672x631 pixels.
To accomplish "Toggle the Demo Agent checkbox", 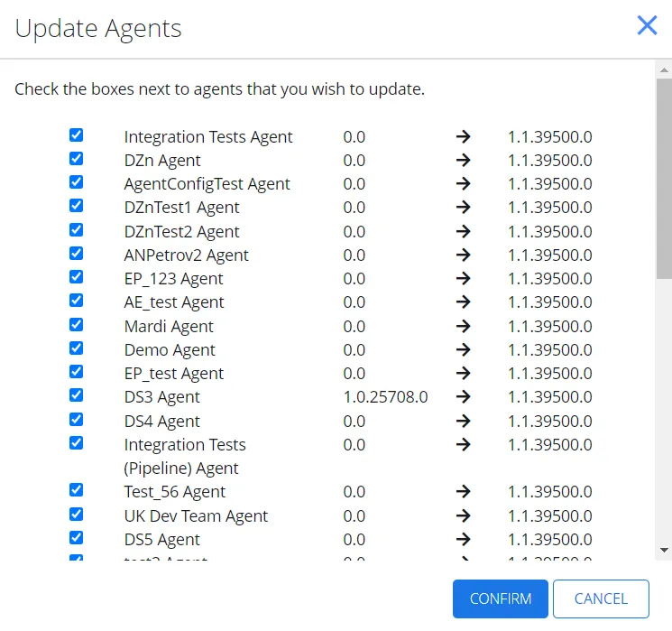I will (x=77, y=348).
